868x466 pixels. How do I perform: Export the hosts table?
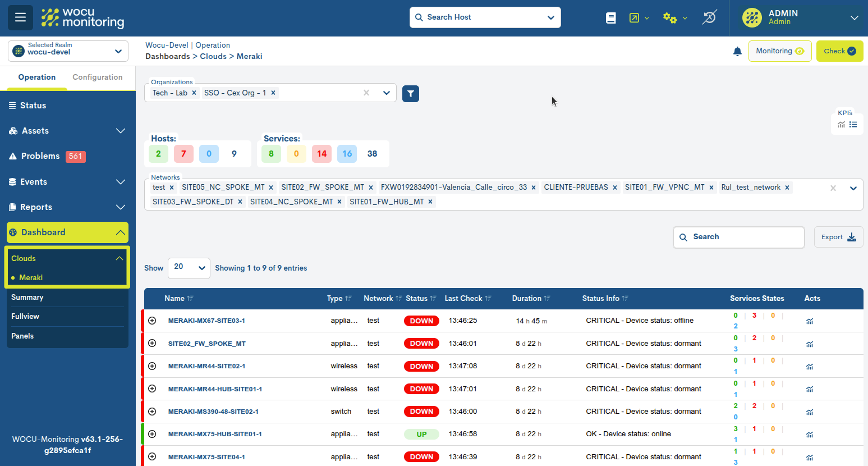(x=838, y=237)
